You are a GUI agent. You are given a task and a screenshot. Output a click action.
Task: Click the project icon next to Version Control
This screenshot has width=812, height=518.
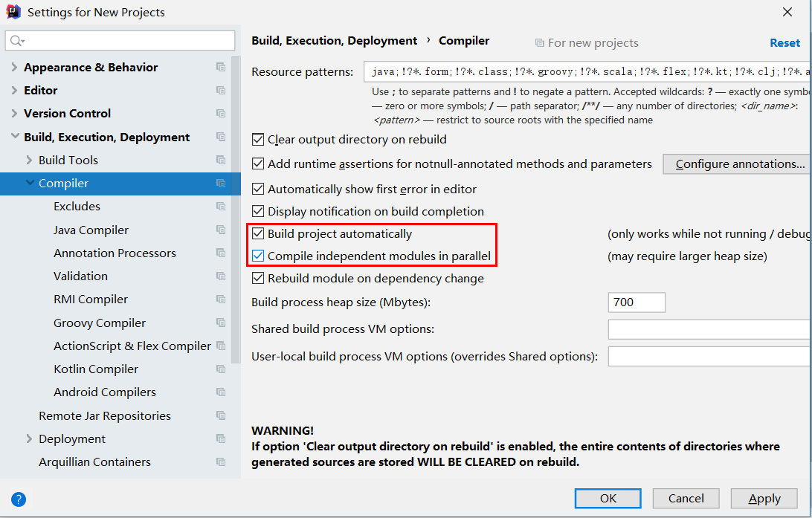221,113
